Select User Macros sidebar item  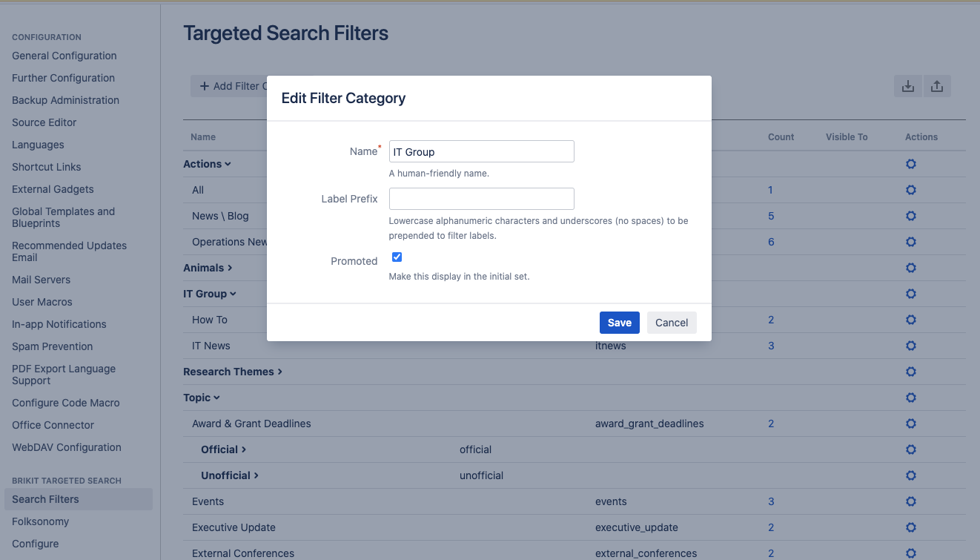42,302
